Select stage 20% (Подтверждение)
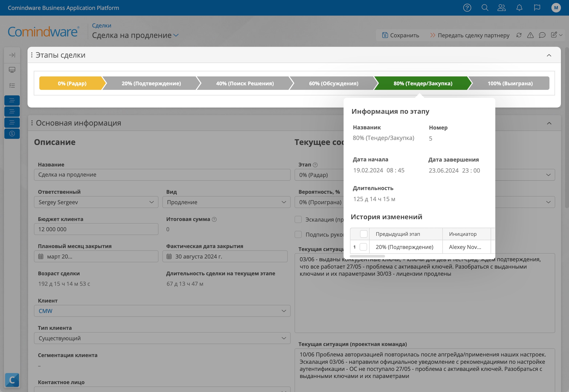569x392 pixels. (151, 83)
